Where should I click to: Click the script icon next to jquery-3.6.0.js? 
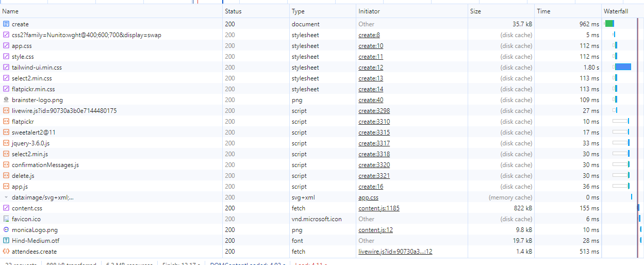pyautogui.click(x=6, y=143)
